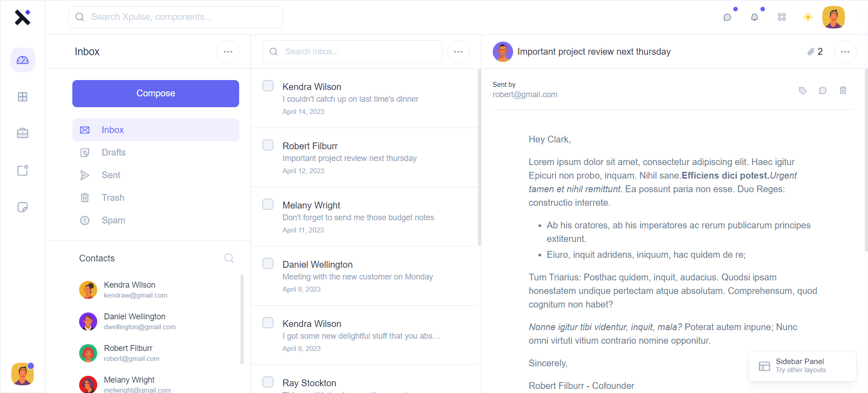Check the Robert Filburr email checkbox
The height and width of the screenshot is (393, 868).
click(268, 145)
